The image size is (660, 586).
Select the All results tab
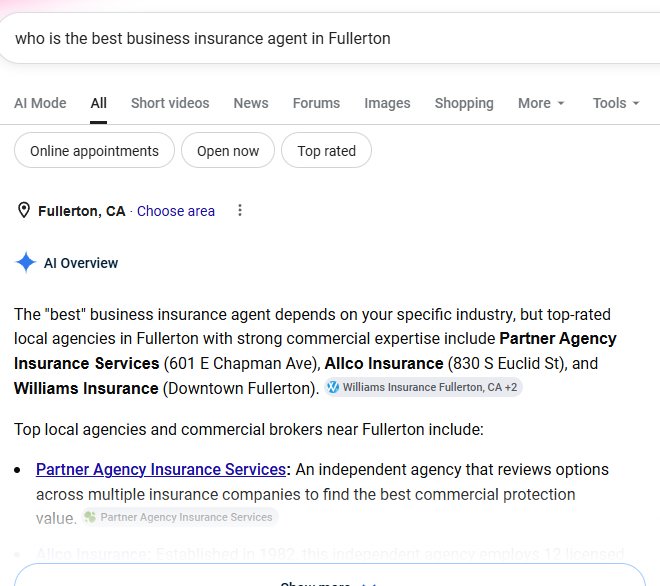click(98, 103)
